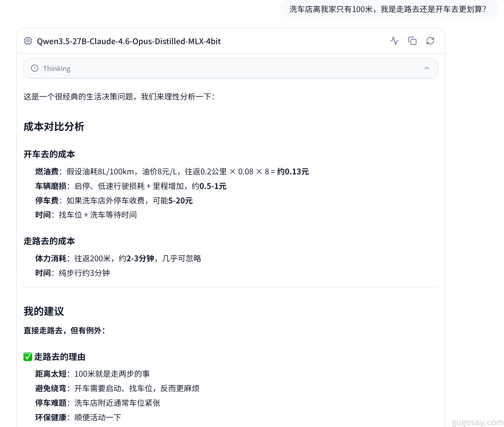
Task: Click the chip icon beside the model name
Action: (x=28, y=41)
